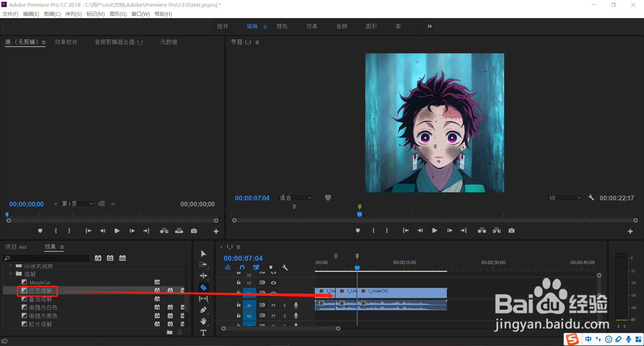The width and height of the screenshot is (644, 346).
Task: Show more workspaces chevron
Action: 430,26
